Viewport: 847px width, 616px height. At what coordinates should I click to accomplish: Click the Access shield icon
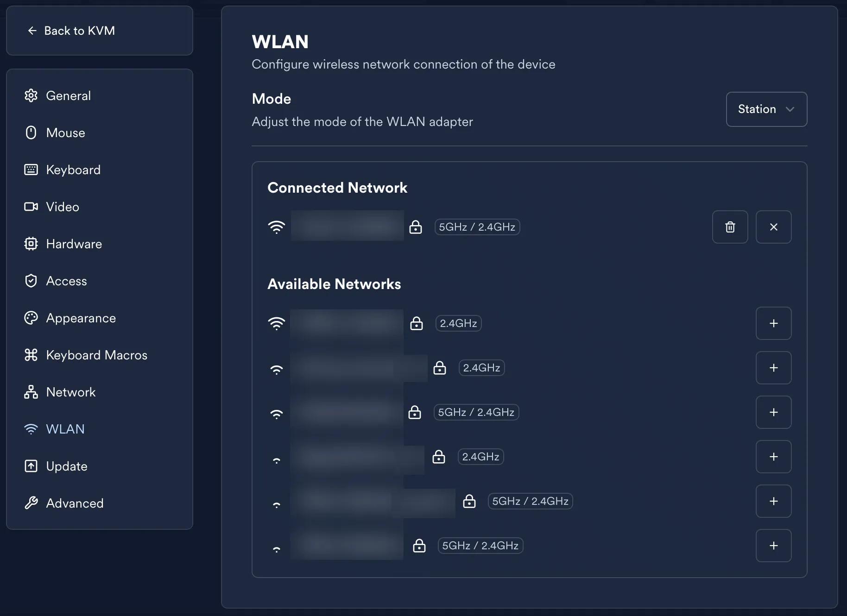31,281
